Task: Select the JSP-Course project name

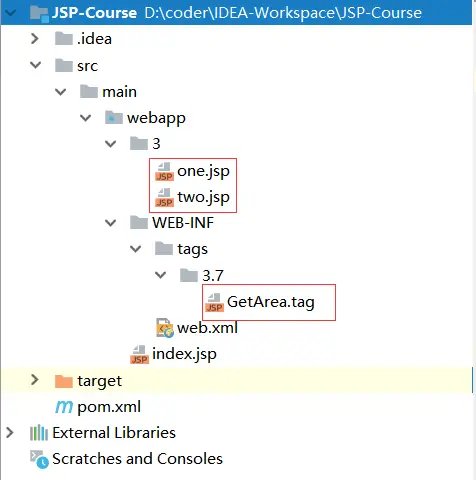Action: point(94,13)
